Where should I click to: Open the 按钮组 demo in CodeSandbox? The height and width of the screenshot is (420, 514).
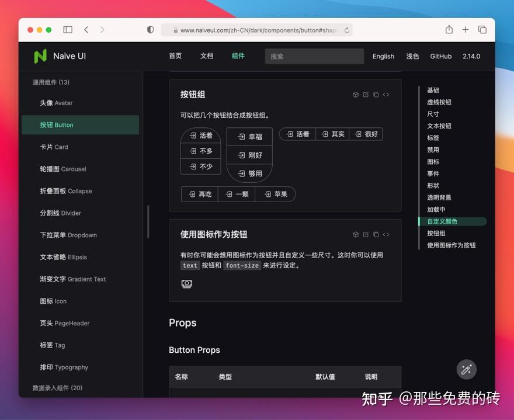coord(355,94)
